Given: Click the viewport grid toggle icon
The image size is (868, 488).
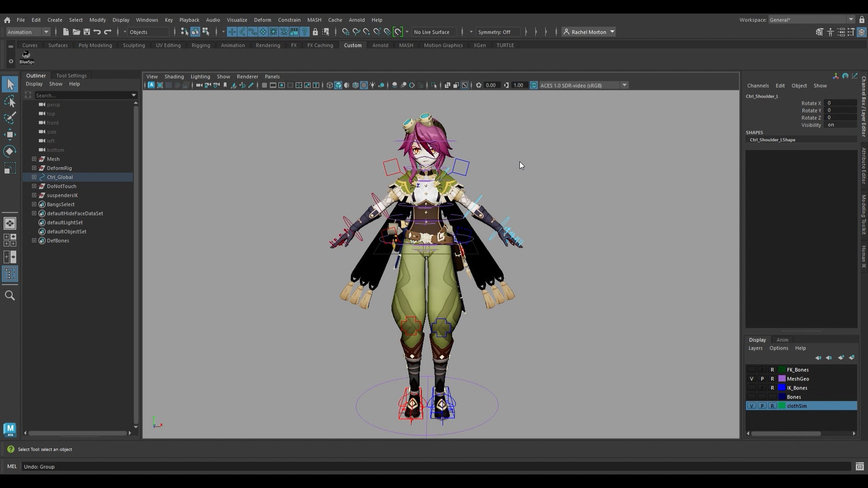Looking at the screenshot, I should coord(264,85).
